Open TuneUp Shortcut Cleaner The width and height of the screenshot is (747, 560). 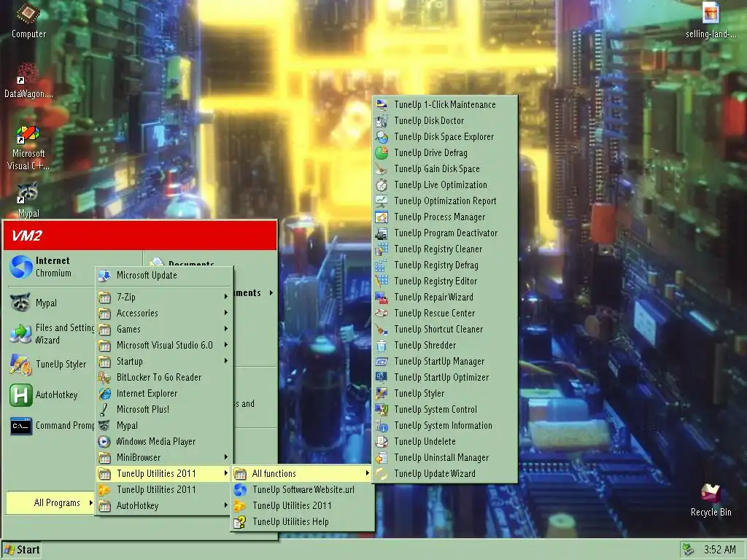pos(444,330)
